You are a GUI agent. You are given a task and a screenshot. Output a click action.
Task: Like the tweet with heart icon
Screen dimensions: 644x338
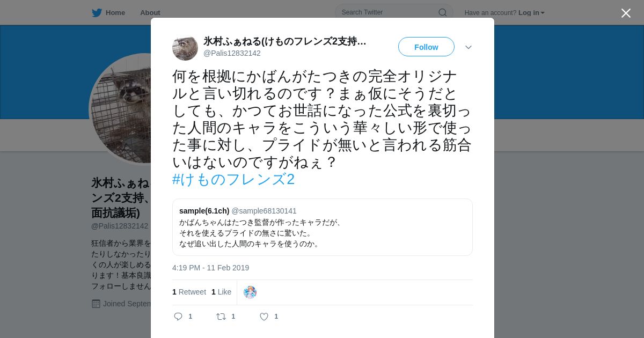point(264,317)
